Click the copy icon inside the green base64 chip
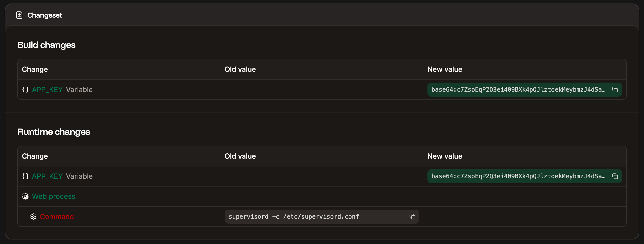The height and width of the screenshot is (244, 644). [615, 90]
